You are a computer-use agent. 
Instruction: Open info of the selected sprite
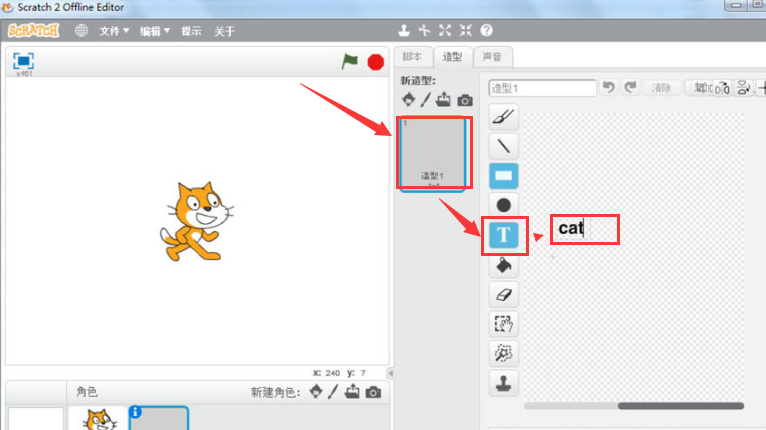(135, 412)
